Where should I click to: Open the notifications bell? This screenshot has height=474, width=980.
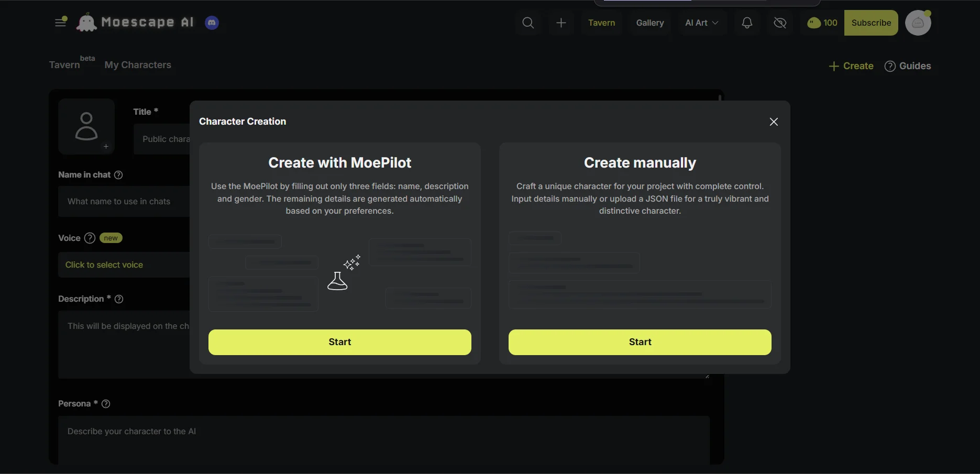click(x=747, y=23)
